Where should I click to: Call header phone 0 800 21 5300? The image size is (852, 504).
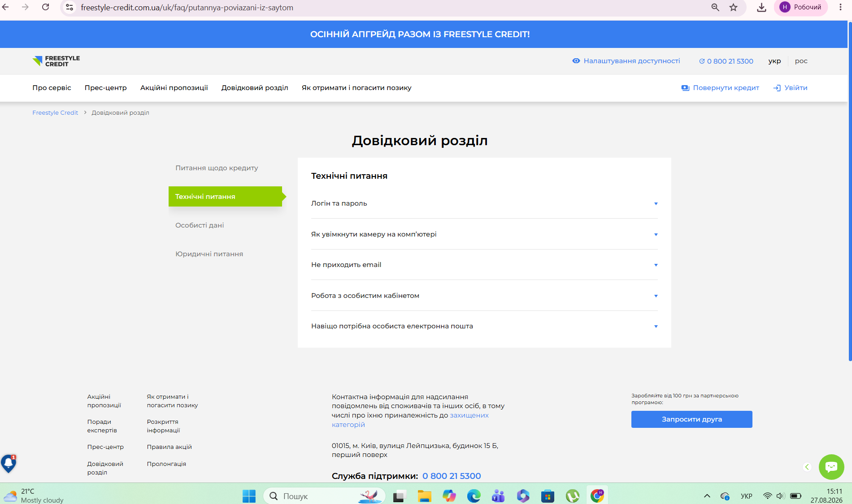[726, 61]
